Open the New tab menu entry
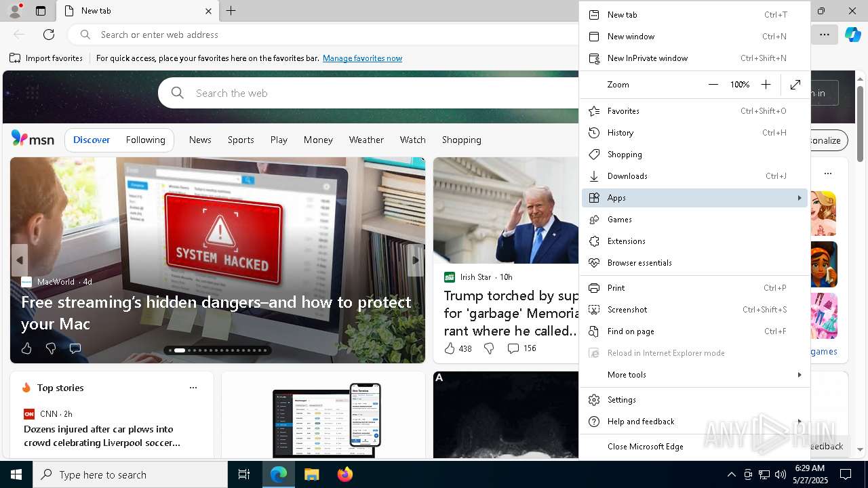Image resolution: width=868 pixels, height=488 pixels. (x=694, y=15)
